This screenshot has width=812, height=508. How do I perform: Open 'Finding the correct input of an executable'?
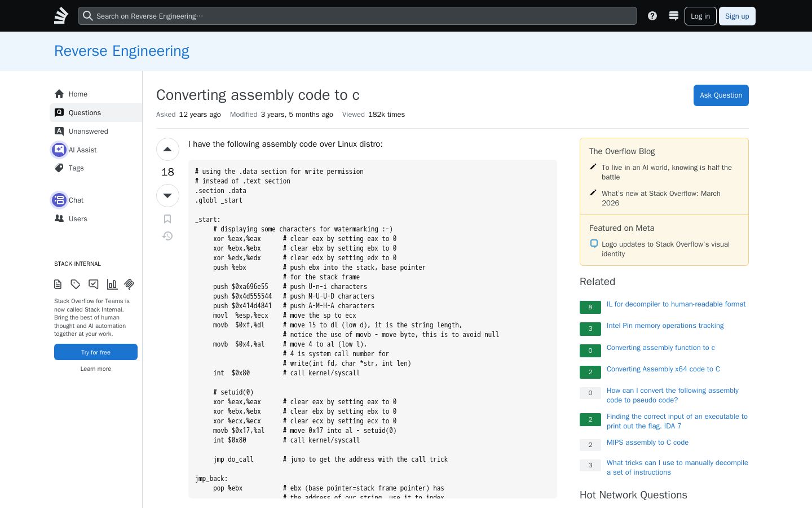pyautogui.click(x=677, y=421)
